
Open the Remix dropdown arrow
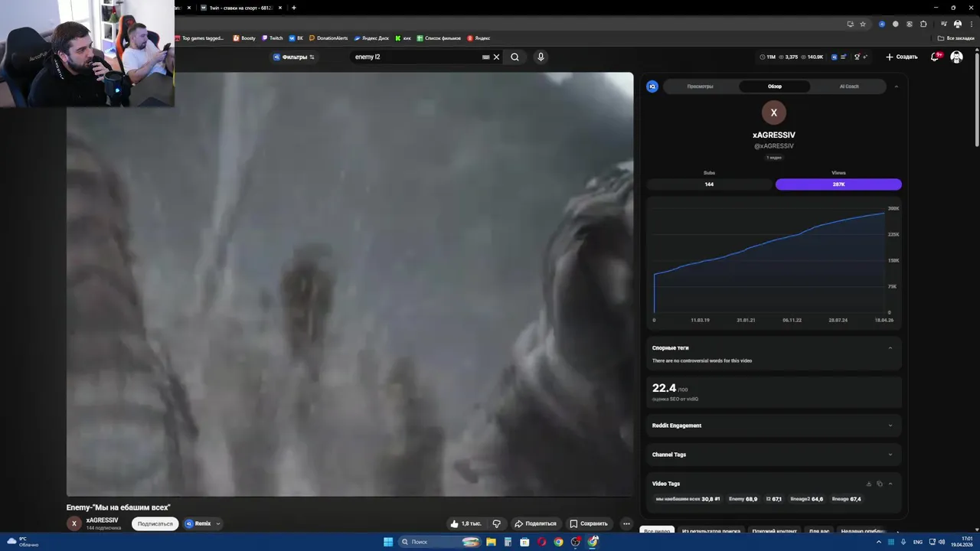(218, 523)
